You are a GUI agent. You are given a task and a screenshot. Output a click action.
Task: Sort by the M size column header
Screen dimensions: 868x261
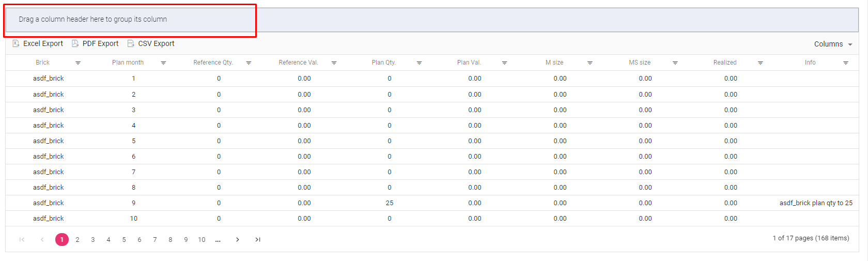pyautogui.click(x=554, y=63)
